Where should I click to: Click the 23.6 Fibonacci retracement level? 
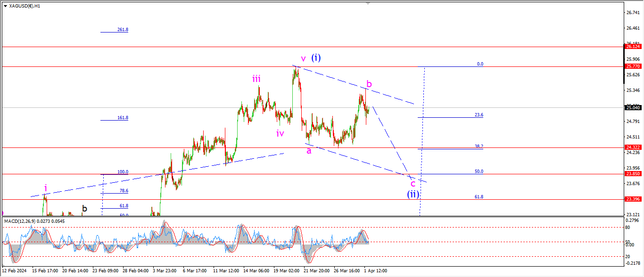point(479,115)
